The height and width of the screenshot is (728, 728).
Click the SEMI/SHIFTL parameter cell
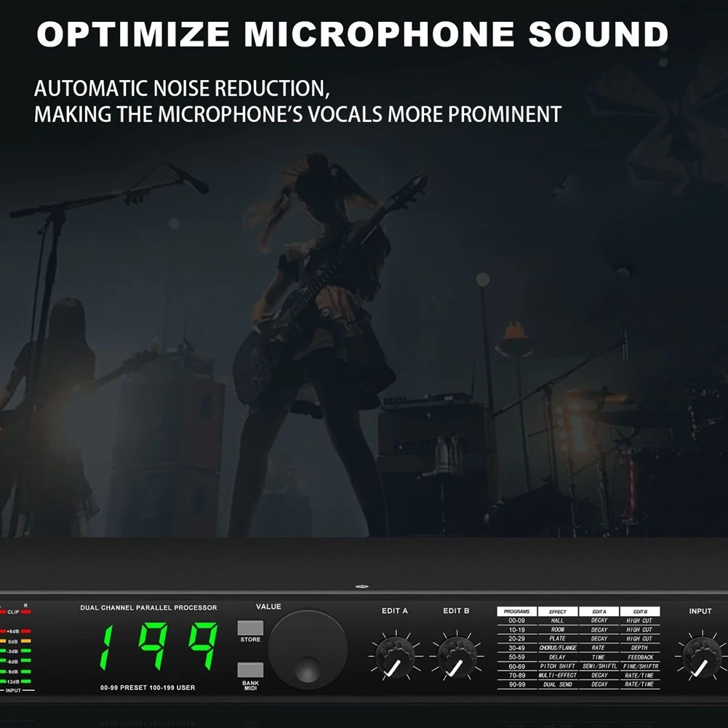pos(599,665)
